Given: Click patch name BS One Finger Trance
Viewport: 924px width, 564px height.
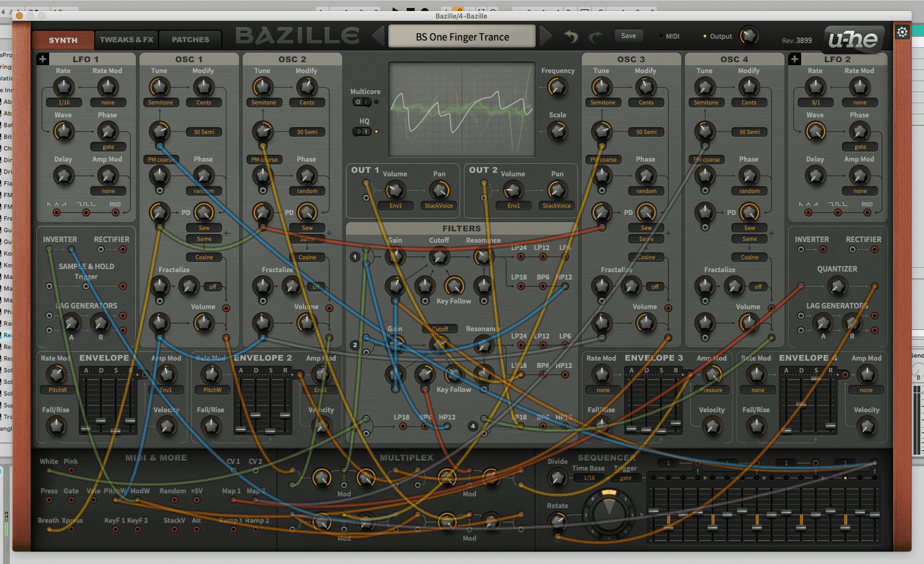Looking at the screenshot, I should click(462, 37).
